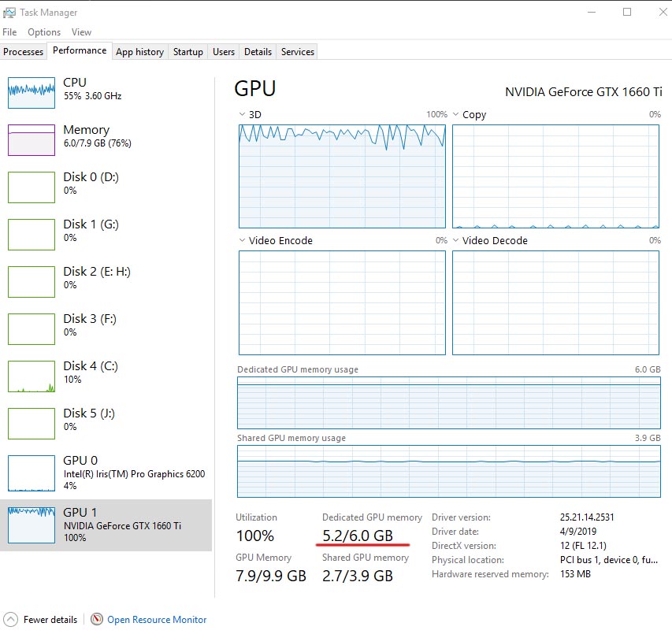Open the View menu

point(81,32)
